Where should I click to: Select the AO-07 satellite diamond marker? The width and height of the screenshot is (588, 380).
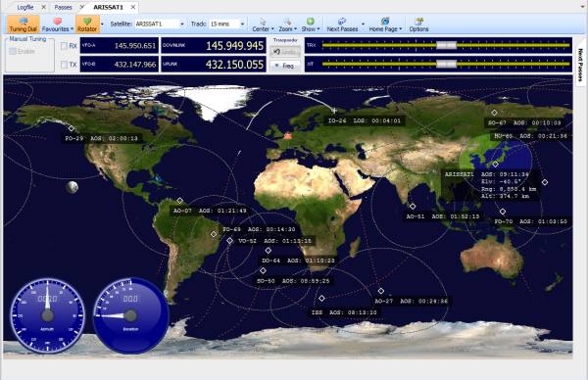pos(180,201)
